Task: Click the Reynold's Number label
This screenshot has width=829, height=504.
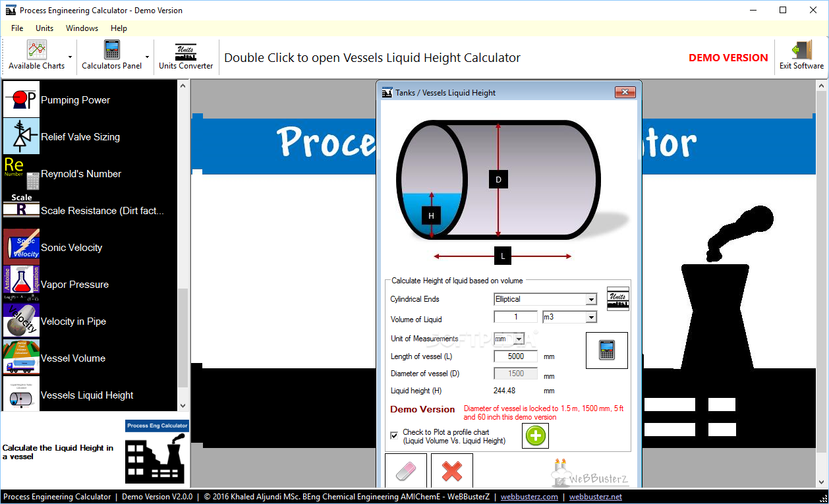Action: (81, 174)
